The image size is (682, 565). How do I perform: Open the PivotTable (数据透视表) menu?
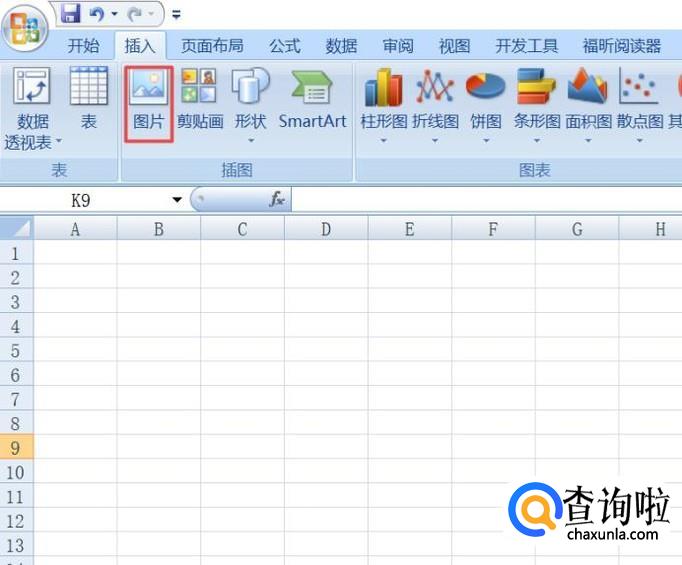click(x=32, y=110)
